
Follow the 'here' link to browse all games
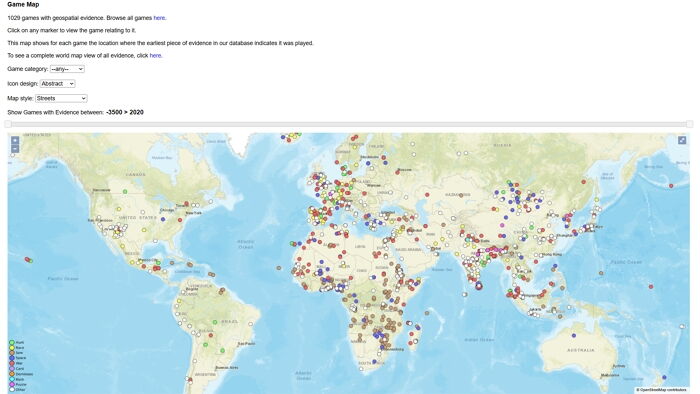point(159,18)
